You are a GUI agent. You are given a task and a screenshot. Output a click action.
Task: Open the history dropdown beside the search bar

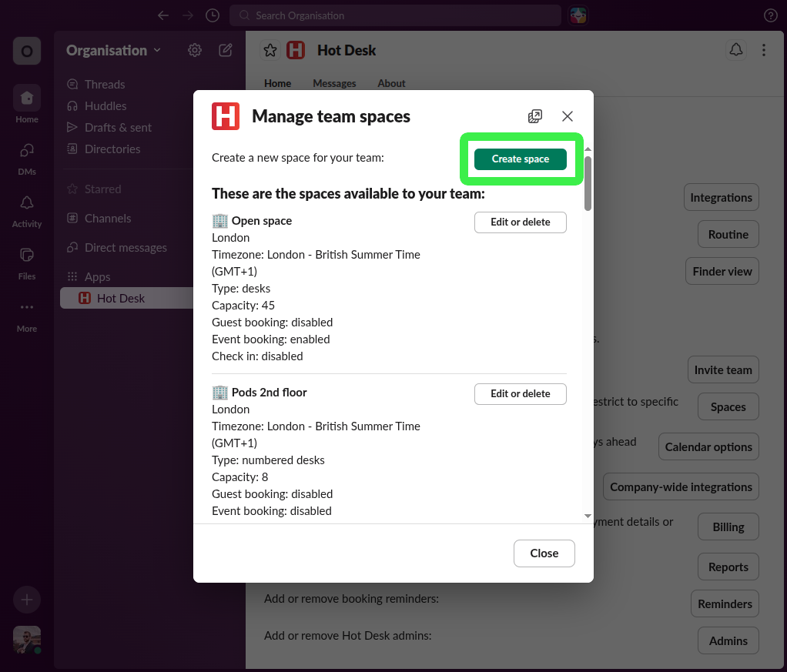212,15
